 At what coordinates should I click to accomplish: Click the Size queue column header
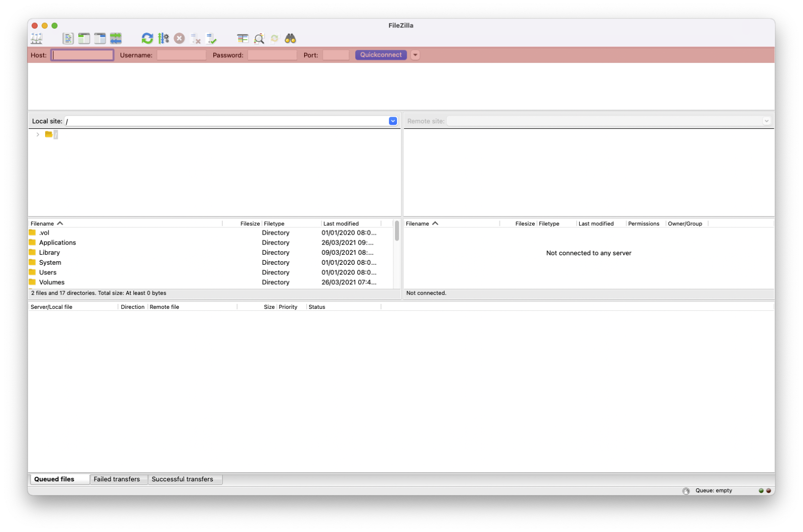point(257,307)
